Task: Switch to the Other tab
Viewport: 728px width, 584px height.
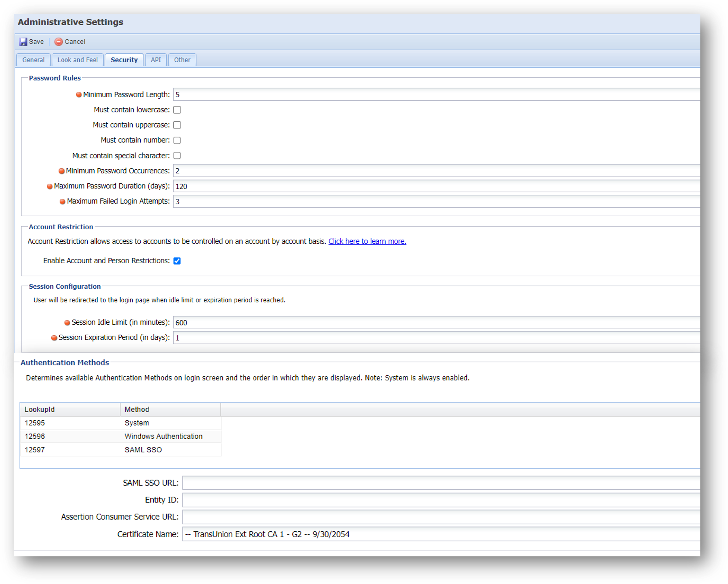Action: pyautogui.click(x=182, y=60)
